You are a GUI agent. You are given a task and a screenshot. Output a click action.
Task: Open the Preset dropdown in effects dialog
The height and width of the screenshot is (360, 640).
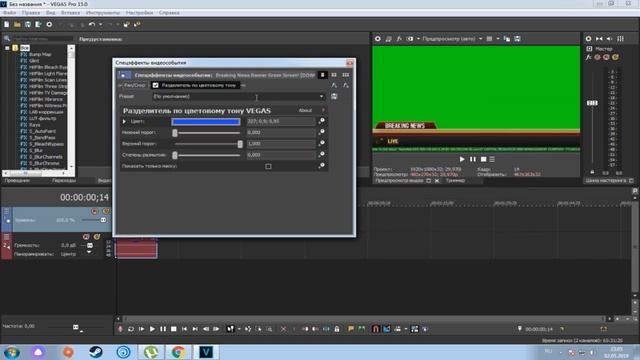click(238, 97)
